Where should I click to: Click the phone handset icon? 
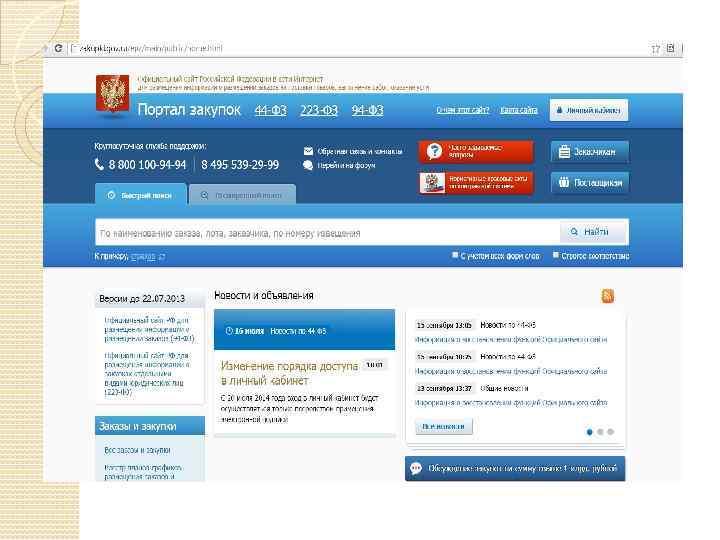99,164
